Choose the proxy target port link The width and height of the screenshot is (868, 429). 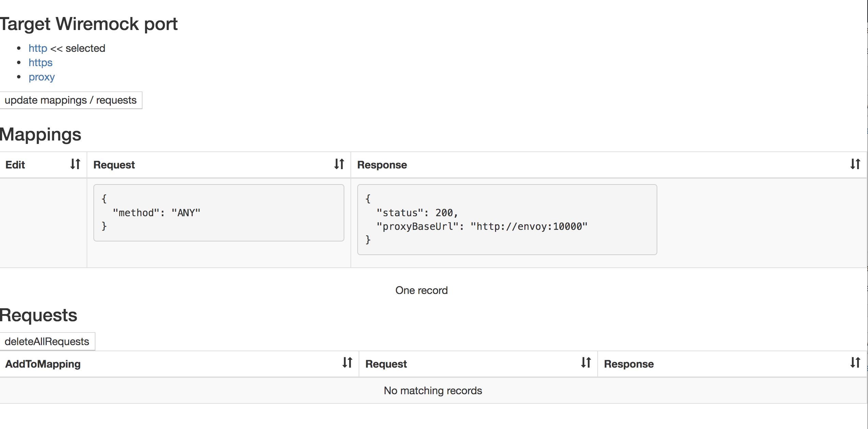42,77
